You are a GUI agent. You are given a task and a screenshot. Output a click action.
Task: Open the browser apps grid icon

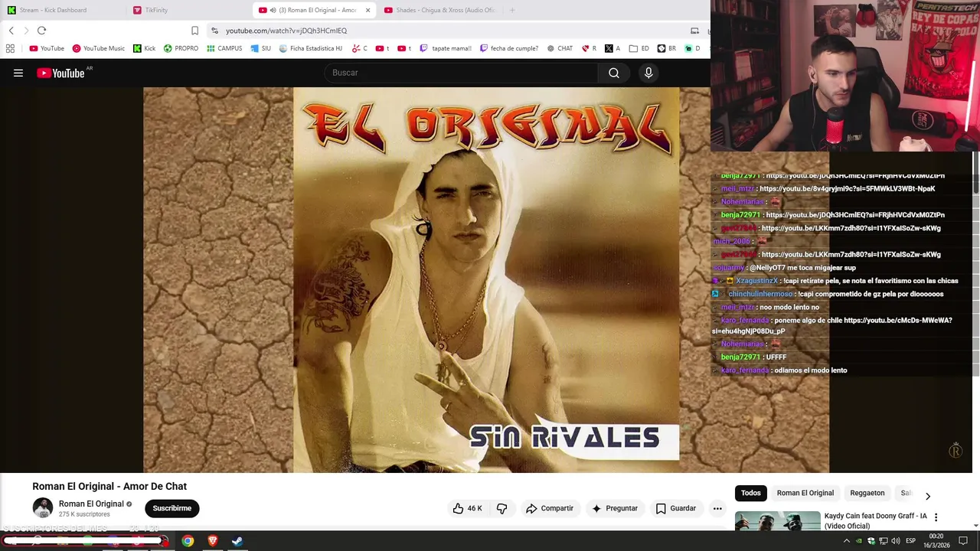(x=10, y=48)
